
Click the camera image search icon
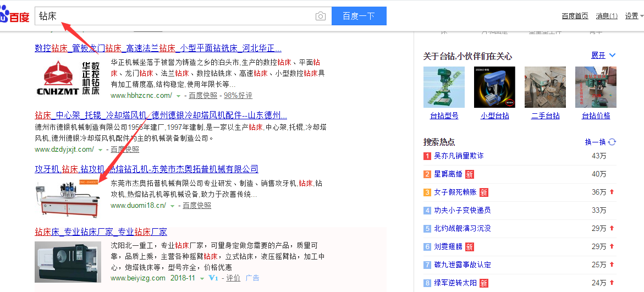click(x=321, y=16)
